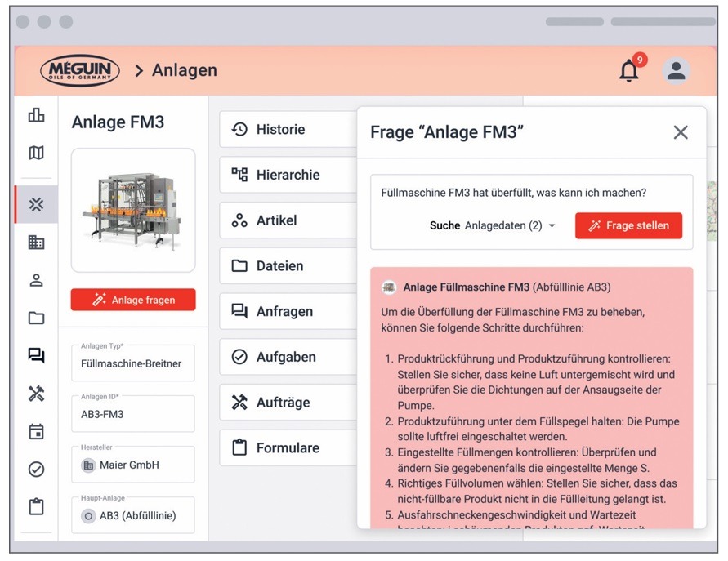Go to the Dateien section
This screenshot has width=728, height=561.
280,266
